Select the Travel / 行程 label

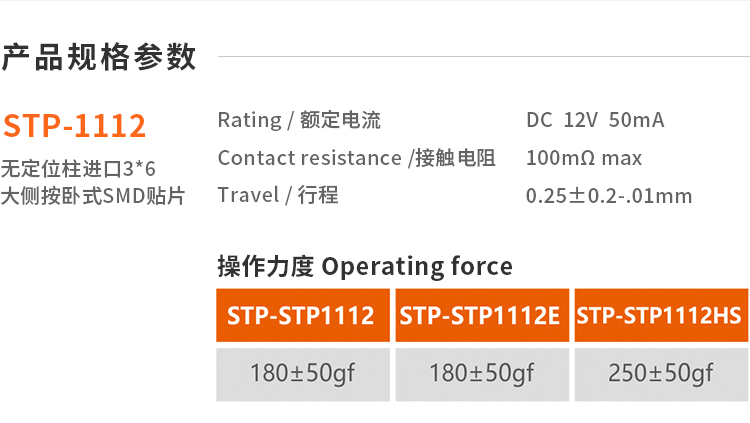[278, 195]
